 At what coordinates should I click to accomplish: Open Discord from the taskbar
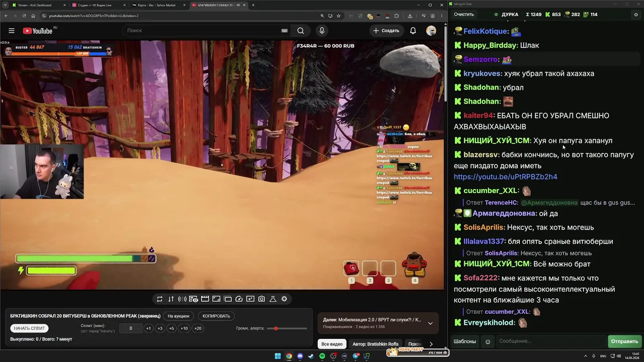[300, 356]
